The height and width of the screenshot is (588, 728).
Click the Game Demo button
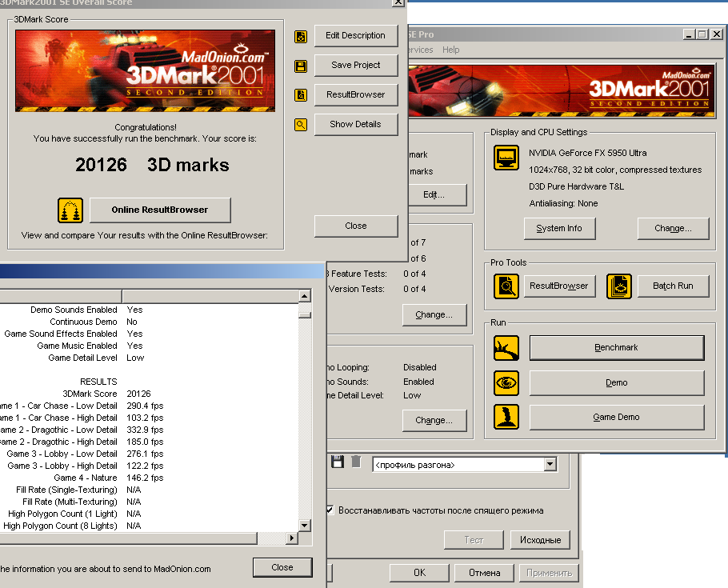[617, 418]
